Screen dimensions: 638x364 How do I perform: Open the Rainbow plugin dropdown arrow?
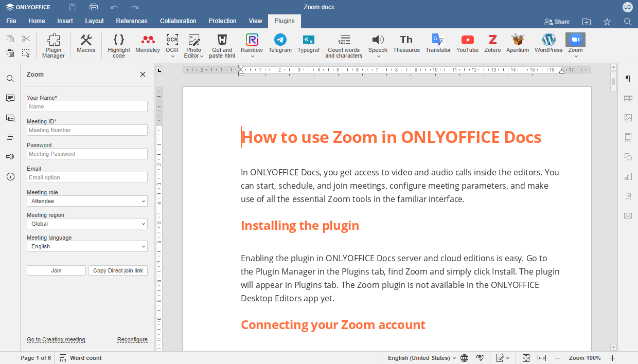[252, 57]
